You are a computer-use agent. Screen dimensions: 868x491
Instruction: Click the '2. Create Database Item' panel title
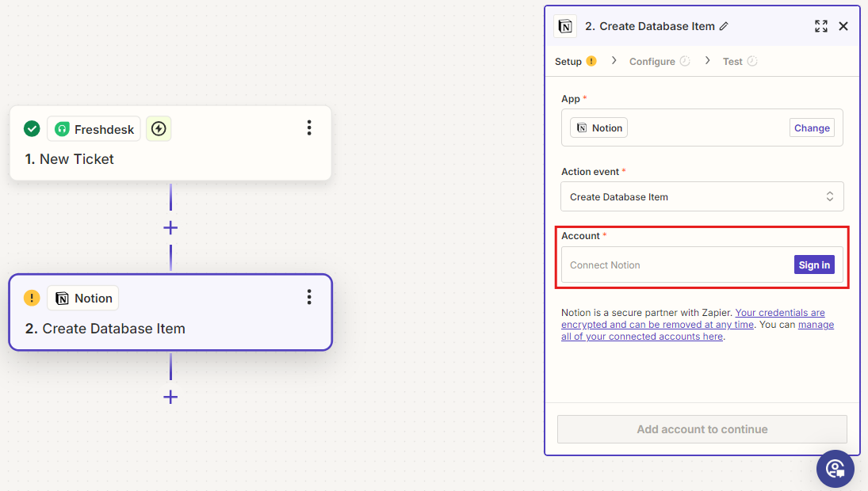pos(650,26)
